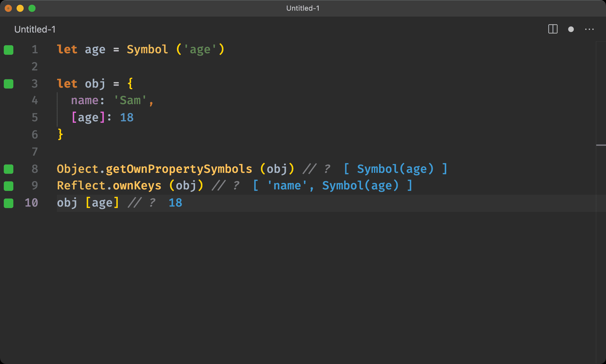Click the green coverage marker on line 8
606x364 pixels.
click(9, 169)
